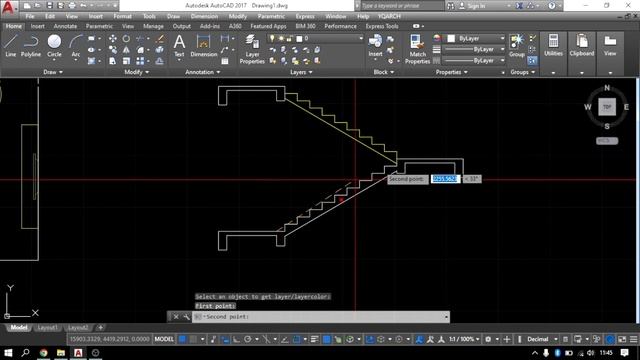Open the Clipboard panel

point(582,45)
